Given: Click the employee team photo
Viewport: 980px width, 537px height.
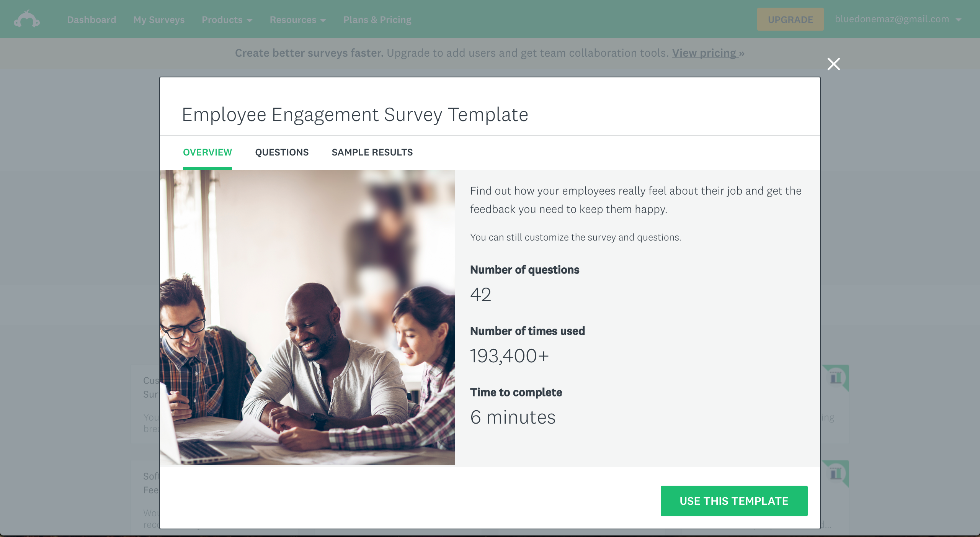Looking at the screenshot, I should (307, 318).
